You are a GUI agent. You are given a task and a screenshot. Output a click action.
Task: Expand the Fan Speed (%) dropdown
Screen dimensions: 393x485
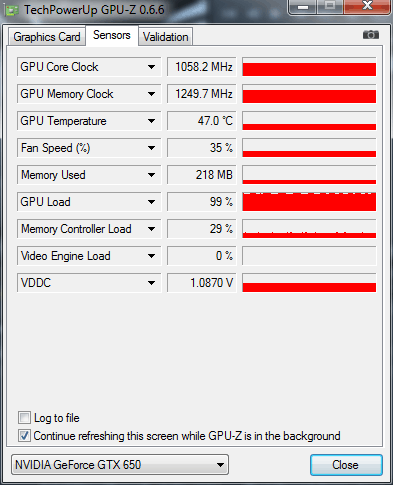151,148
